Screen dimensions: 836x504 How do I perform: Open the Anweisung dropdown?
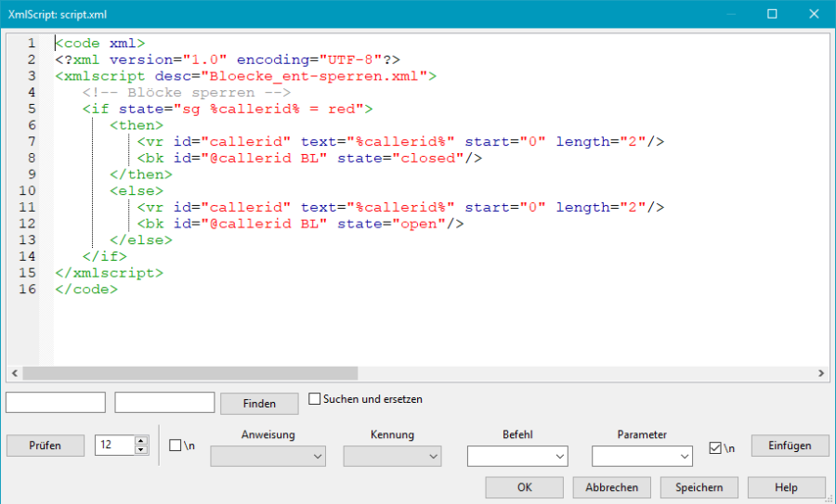pos(268,456)
